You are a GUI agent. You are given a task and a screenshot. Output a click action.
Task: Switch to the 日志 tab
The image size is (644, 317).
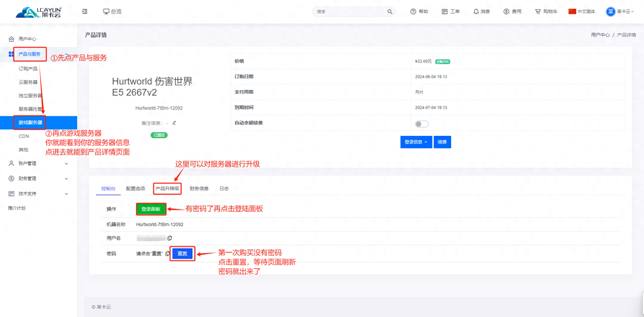(x=224, y=189)
